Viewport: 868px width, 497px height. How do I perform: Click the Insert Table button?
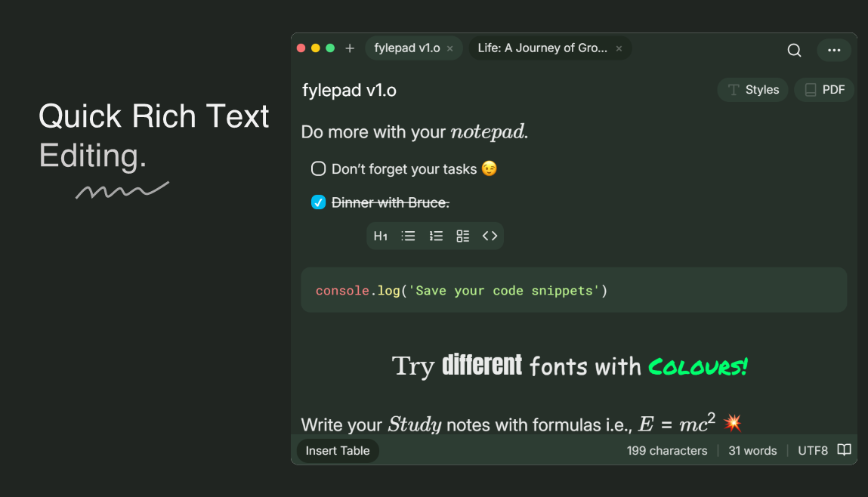tap(338, 450)
